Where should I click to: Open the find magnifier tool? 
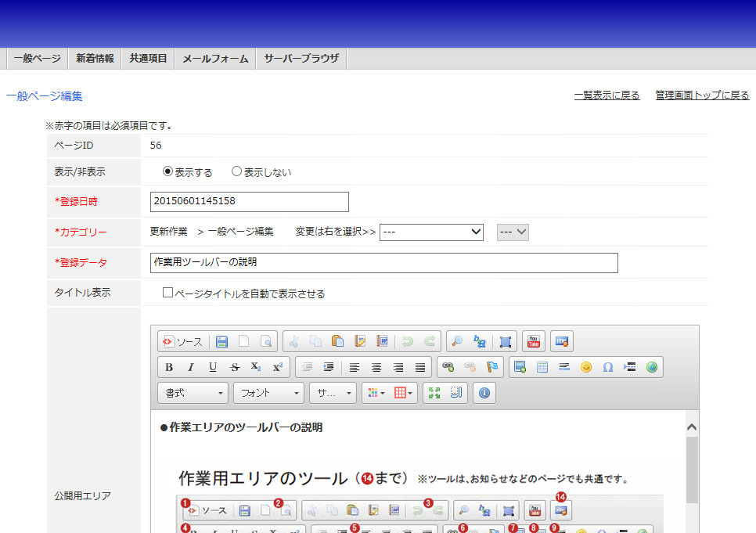(458, 341)
